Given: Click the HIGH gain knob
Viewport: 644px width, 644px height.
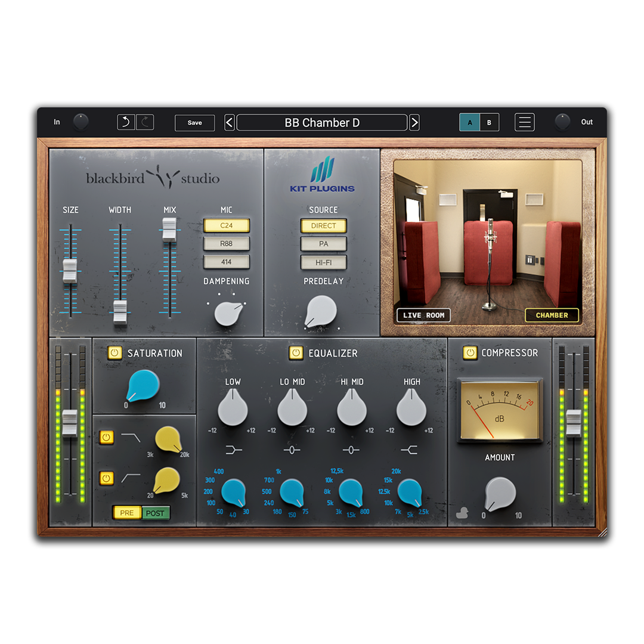Looking at the screenshot, I should pos(411,407).
